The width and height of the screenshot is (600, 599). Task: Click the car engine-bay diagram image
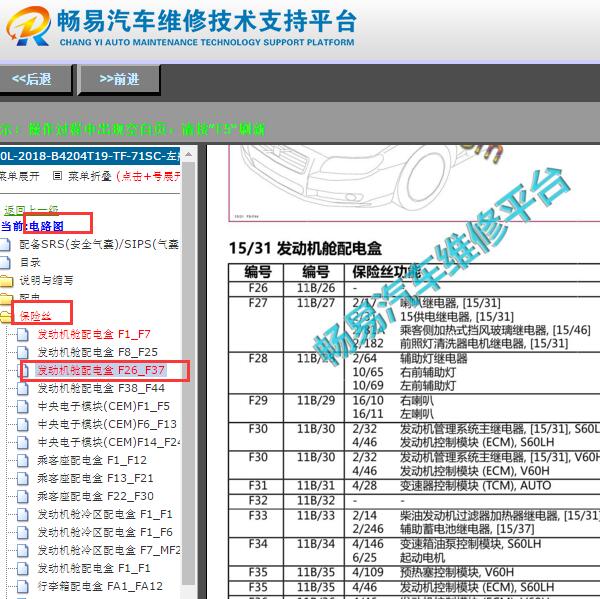coord(414,183)
